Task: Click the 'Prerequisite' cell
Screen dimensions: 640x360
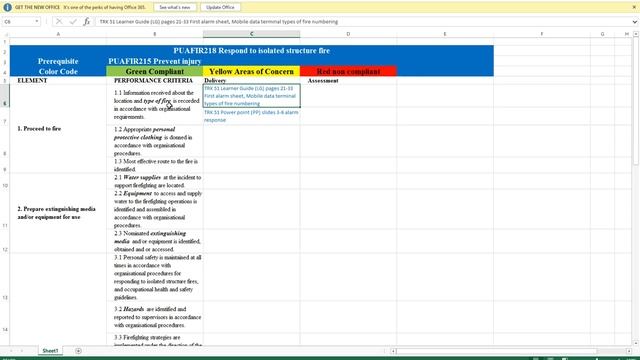Action: pos(58,61)
